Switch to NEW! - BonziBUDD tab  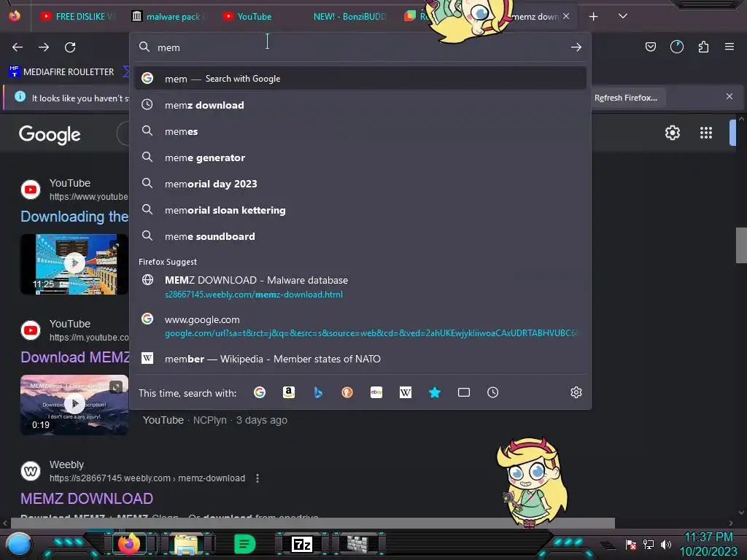349,17
